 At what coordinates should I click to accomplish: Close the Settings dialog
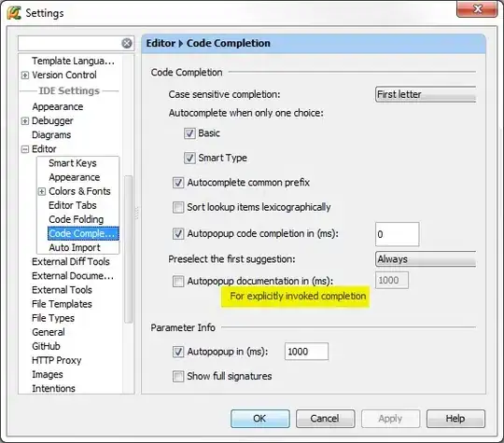tap(477, 9)
